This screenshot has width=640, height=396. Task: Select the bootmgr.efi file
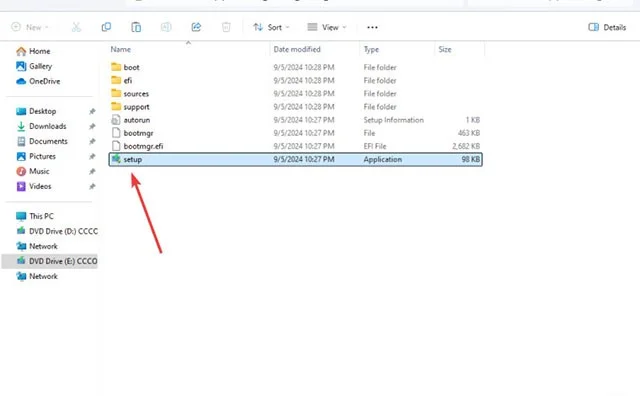(x=296, y=146)
